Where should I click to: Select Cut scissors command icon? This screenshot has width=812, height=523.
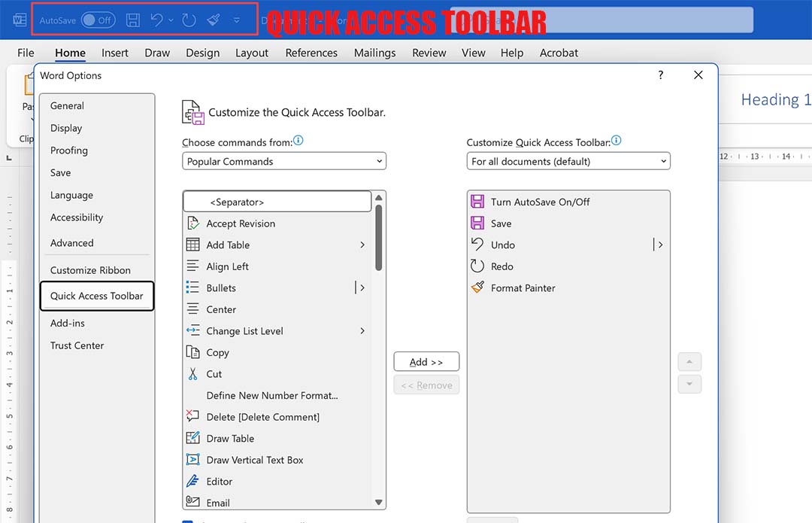(192, 374)
